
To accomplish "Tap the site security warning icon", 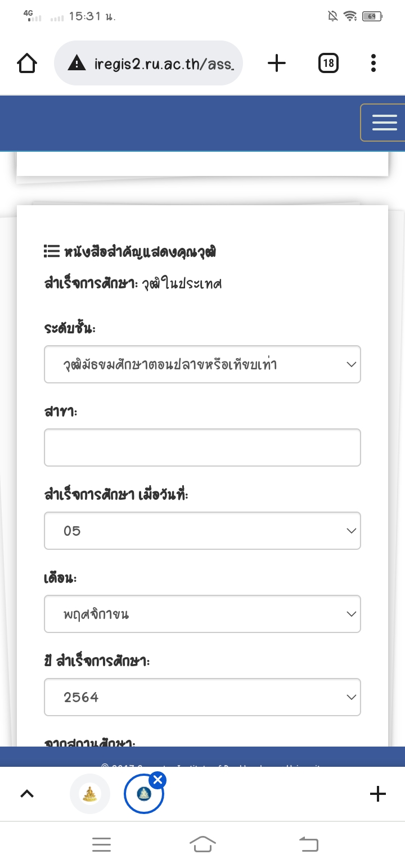I will pos(76,64).
